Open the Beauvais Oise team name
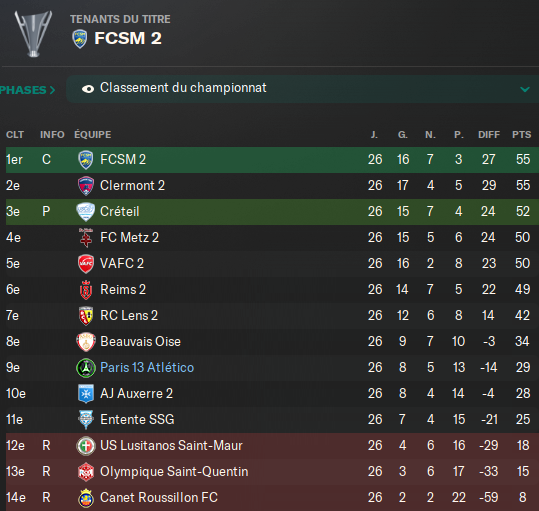The height and width of the screenshot is (511, 539). (140, 342)
